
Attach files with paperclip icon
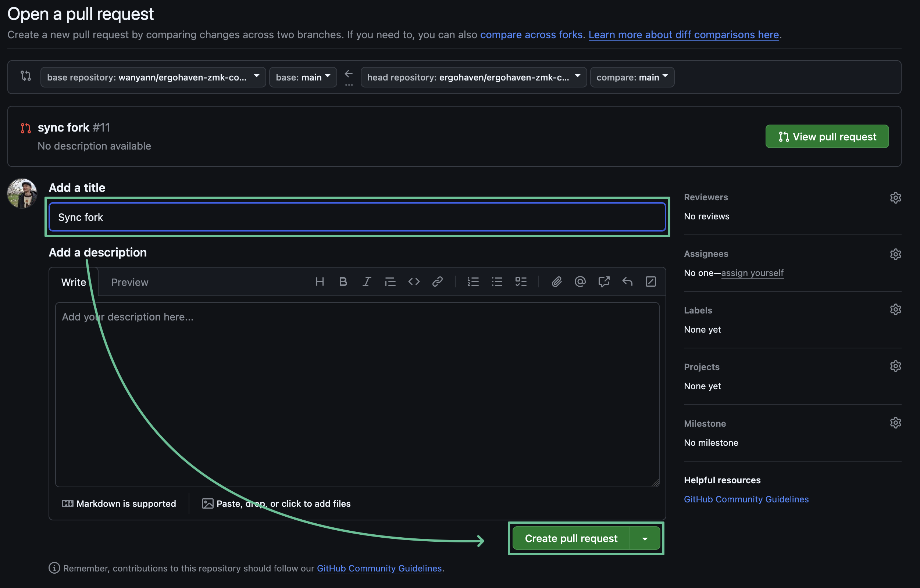[556, 282]
